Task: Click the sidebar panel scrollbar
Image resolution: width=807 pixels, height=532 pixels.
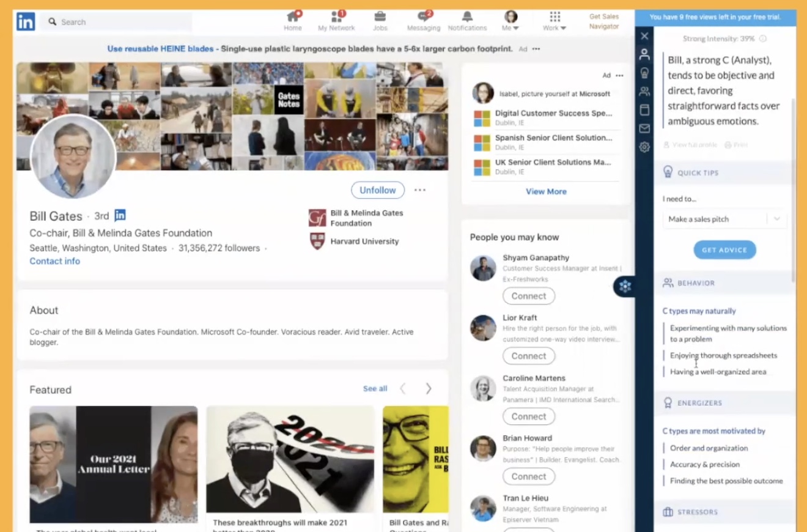Action: point(793,190)
